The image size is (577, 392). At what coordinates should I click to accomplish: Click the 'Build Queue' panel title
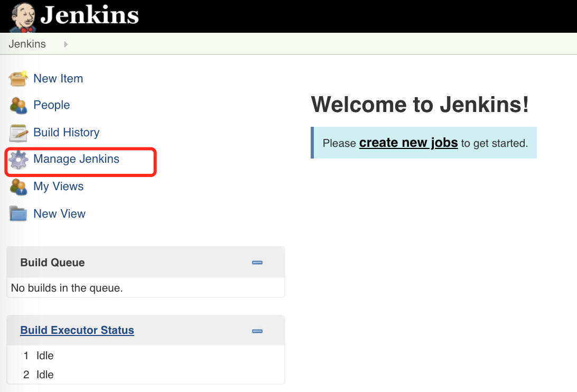click(x=53, y=263)
